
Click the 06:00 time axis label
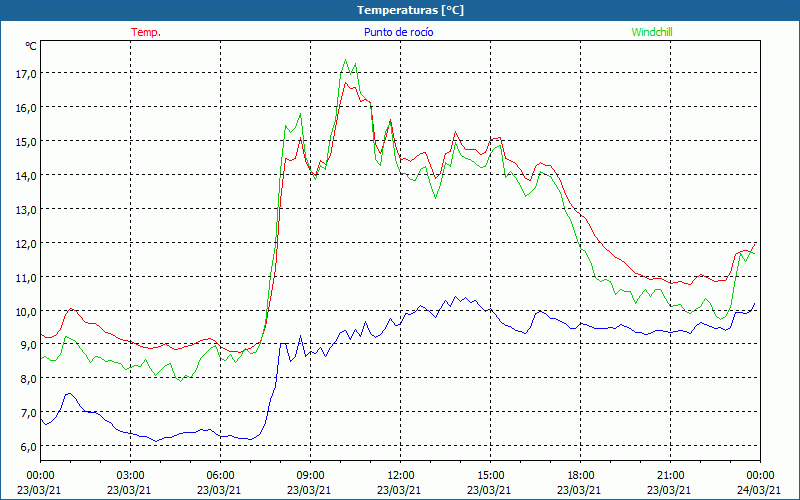click(x=220, y=475)
